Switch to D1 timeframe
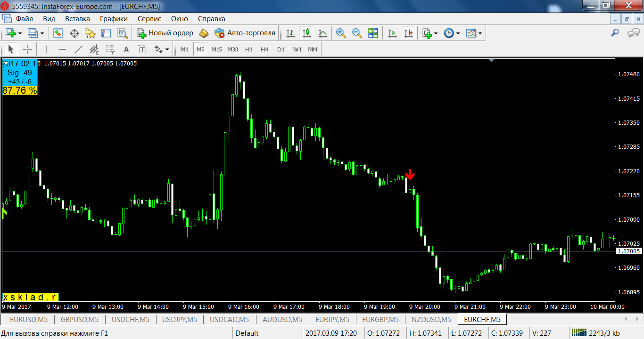The image size is (644, 339). coord(281,49)
